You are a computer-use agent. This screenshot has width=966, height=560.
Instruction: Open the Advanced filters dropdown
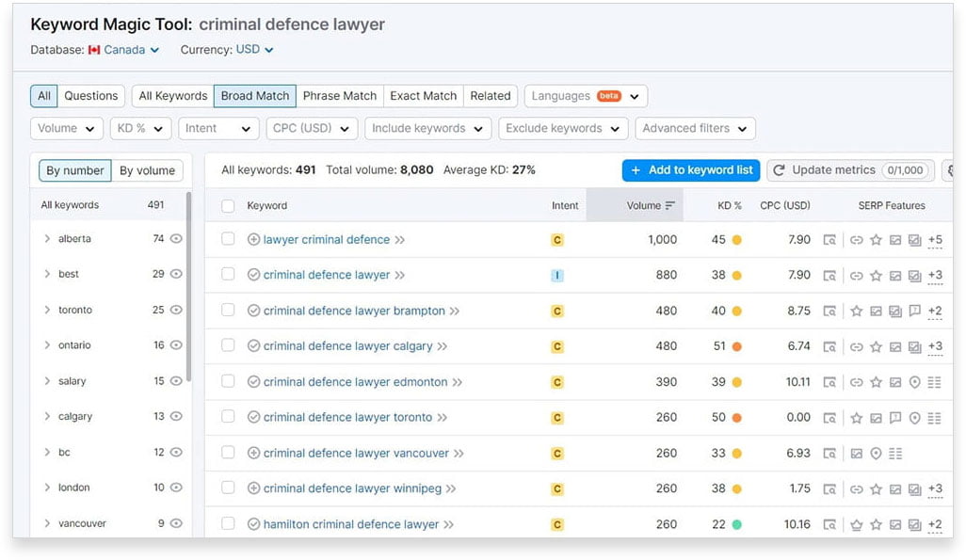coord(695,128)
